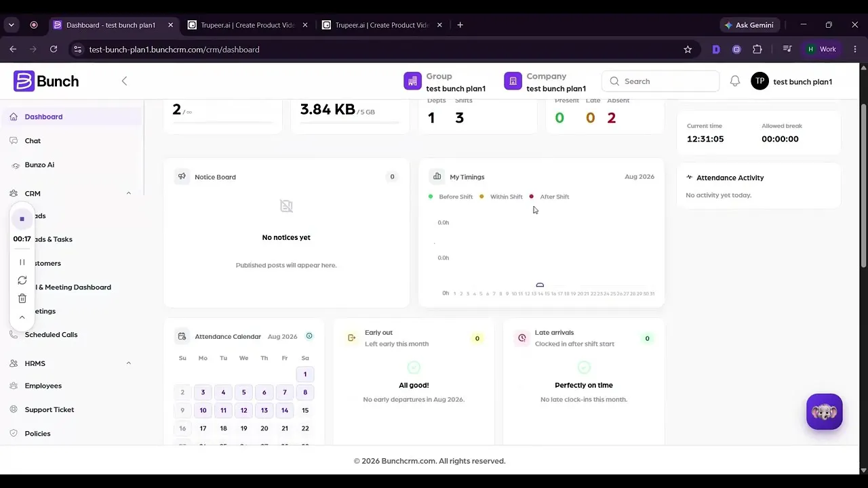
Task: Select August 14 in Attendance Calendar
Action: coord(285,410)
